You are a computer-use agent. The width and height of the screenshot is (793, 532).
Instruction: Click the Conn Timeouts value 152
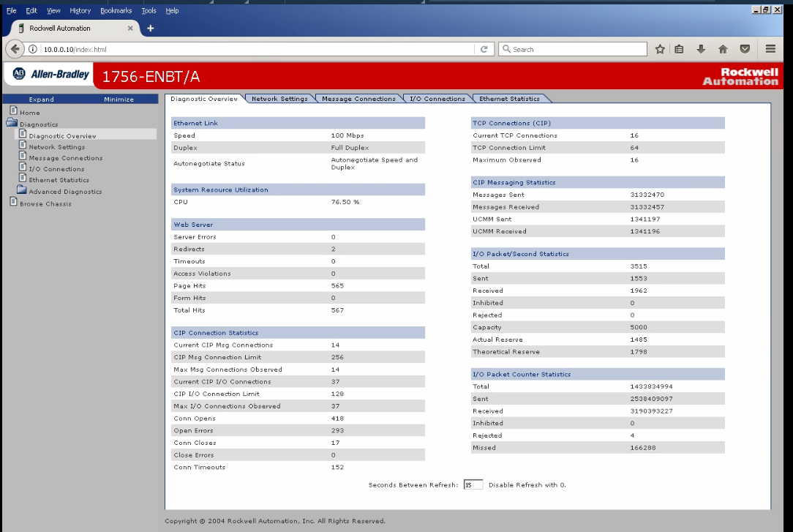(337, 468)
